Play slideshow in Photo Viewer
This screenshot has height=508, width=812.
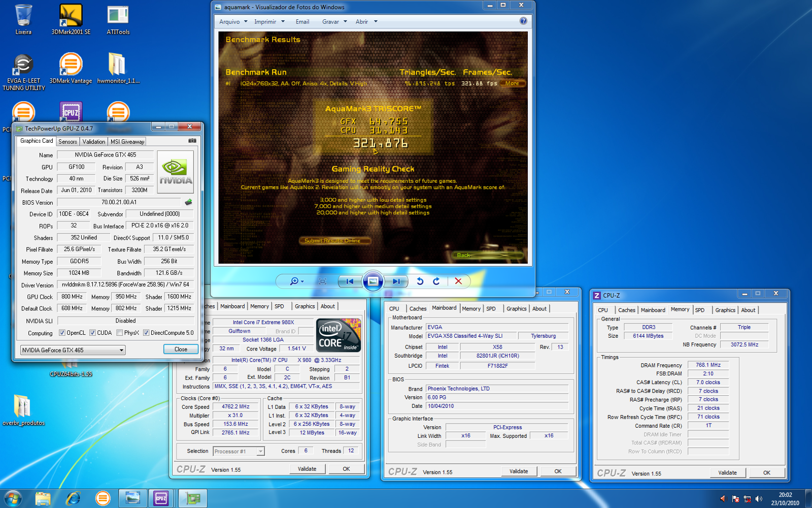(373, 281)
